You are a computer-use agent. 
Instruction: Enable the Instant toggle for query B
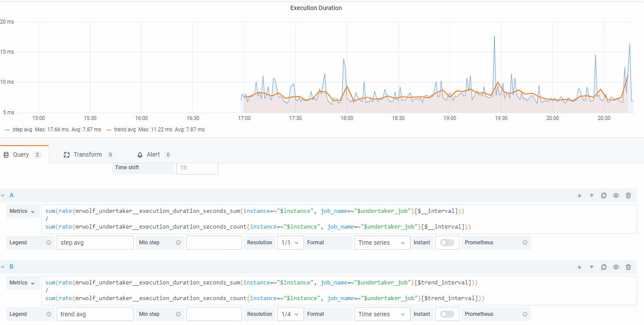447,314
